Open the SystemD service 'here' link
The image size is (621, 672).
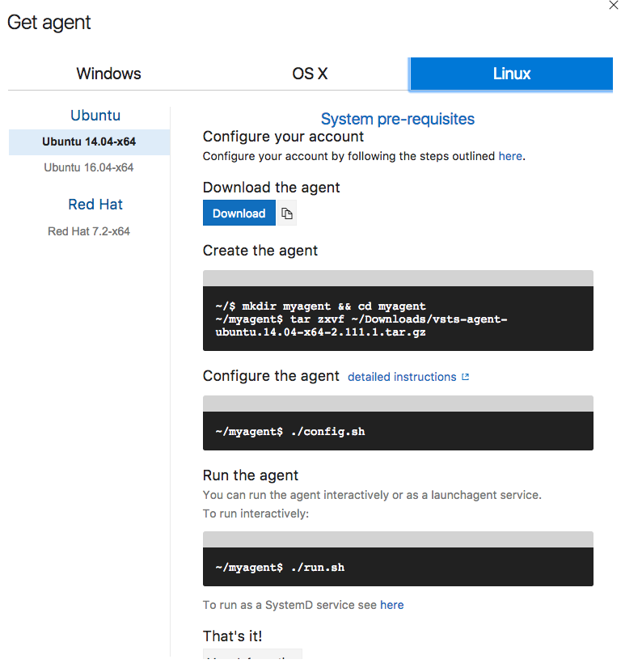click(x=391, y=605)
